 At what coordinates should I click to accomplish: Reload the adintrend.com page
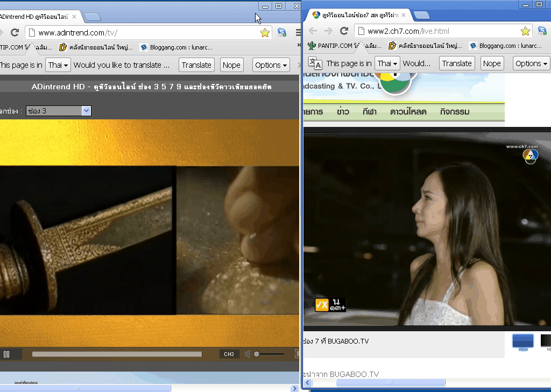tap(15, 33)
